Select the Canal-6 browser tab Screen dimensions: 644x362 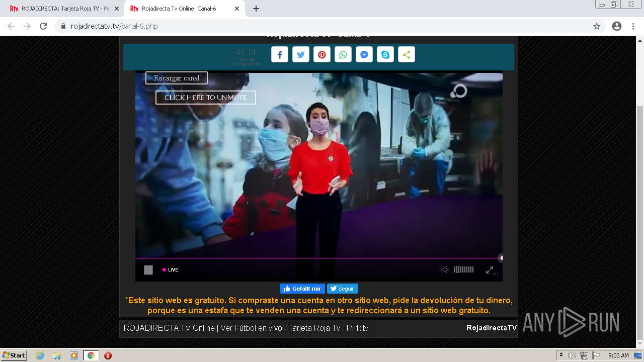(x=184, y=9)
